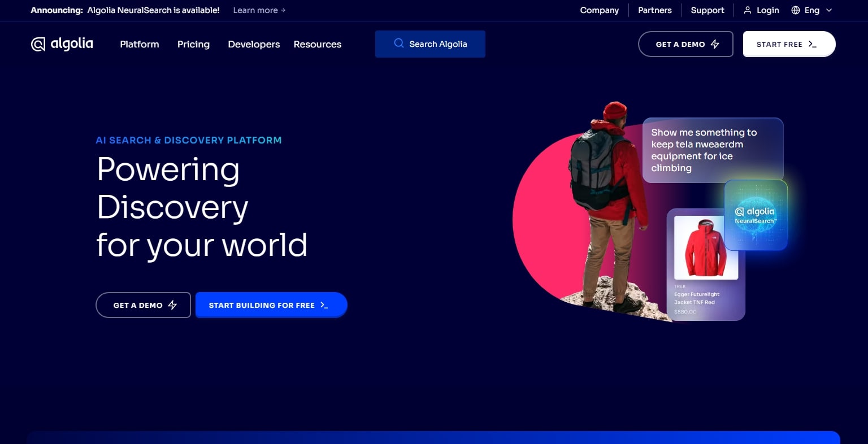Image resolution: width=868 pixels, height=444 pixels.
Task: Go to the Pricing page
Action: 193,44
